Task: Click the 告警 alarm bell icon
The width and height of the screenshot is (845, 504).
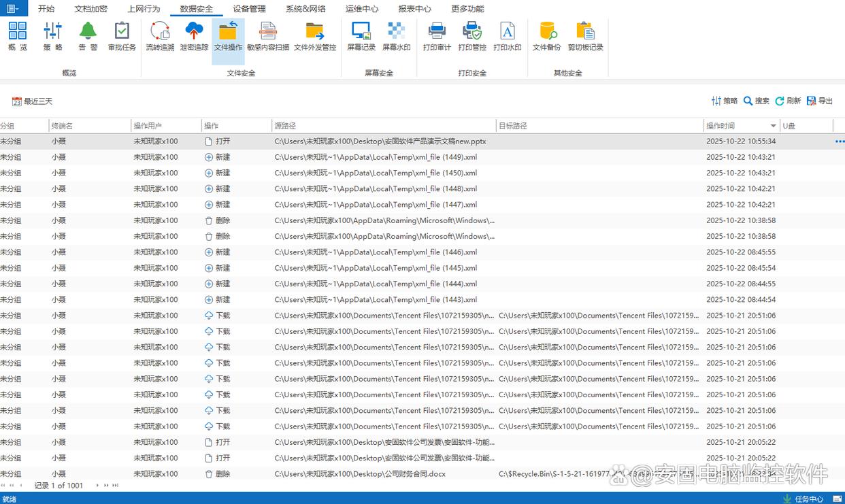Action: 88,37
